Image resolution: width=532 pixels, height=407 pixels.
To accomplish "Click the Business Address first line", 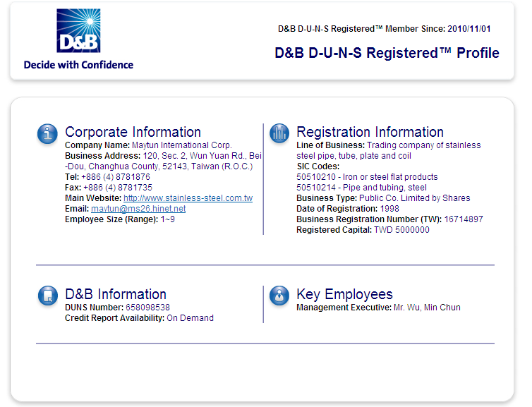I will (163, 156).
